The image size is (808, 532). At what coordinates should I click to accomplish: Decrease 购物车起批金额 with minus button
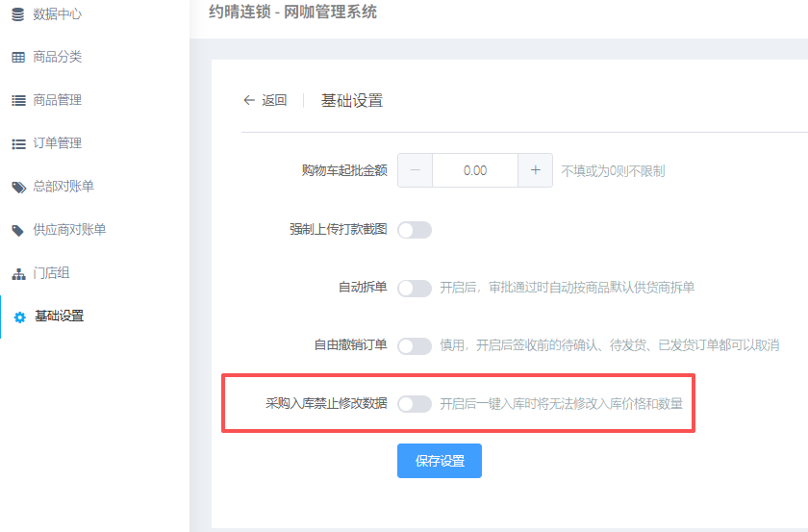(x=415, y=170)
